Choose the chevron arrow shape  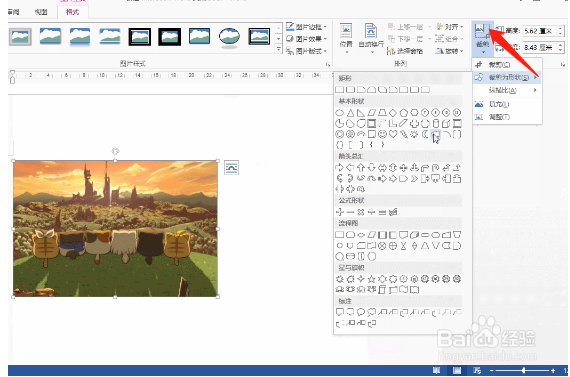click(x=414, y=179)
